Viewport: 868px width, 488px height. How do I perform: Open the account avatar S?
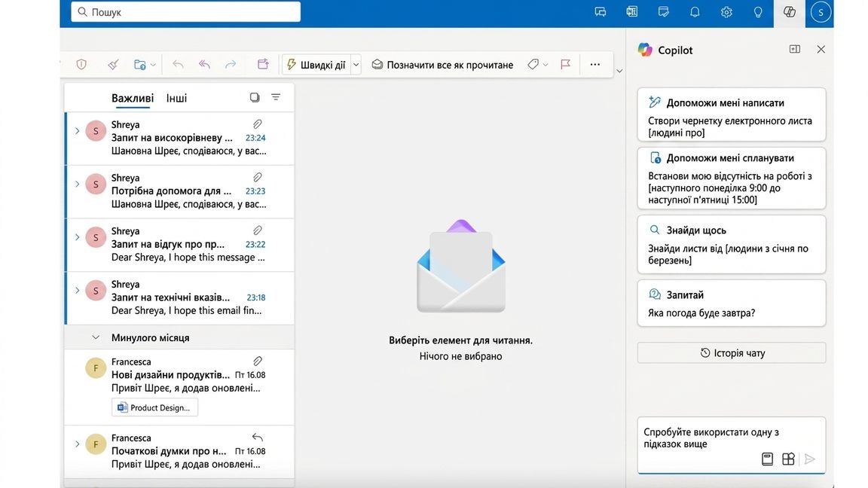(821, 11)
